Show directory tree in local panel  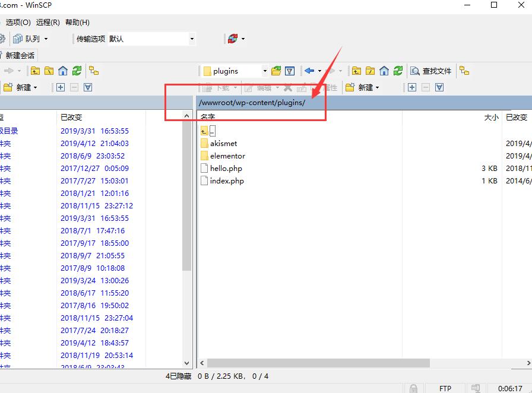click(x=94, y=71)
